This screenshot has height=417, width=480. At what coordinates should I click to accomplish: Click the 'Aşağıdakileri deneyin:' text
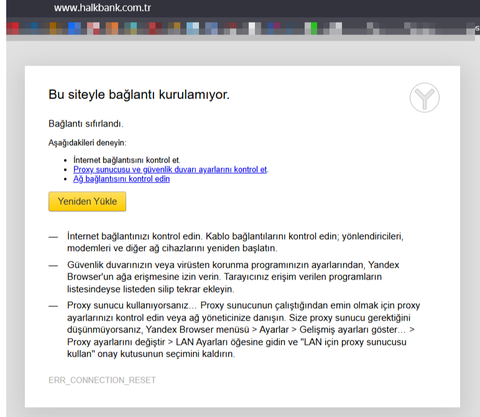[x=87, y=143]
